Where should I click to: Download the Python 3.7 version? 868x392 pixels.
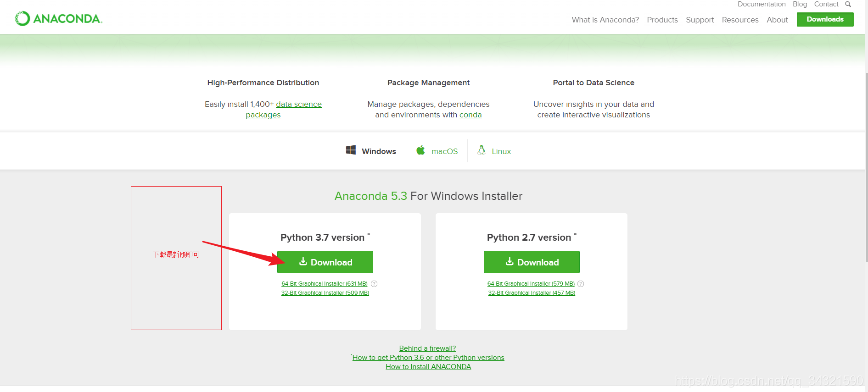click(x=325, y=262)
